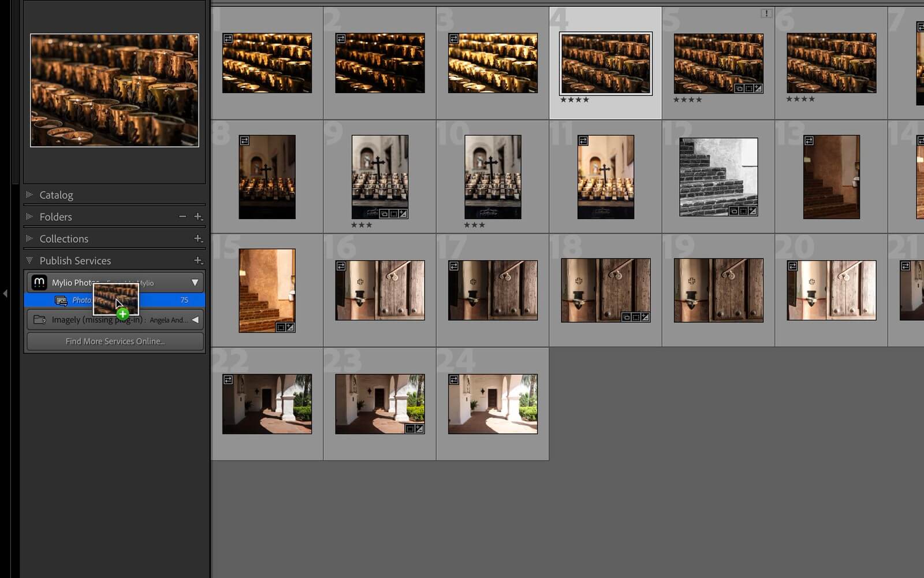
Task: Click the Publish Services plus icon
Action: (198, 260)
